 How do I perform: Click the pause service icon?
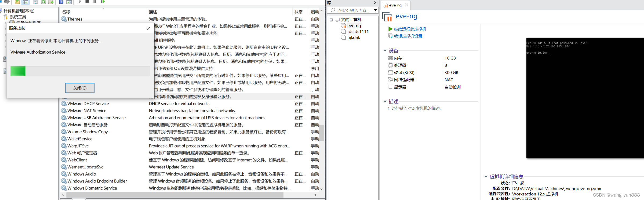95,2
